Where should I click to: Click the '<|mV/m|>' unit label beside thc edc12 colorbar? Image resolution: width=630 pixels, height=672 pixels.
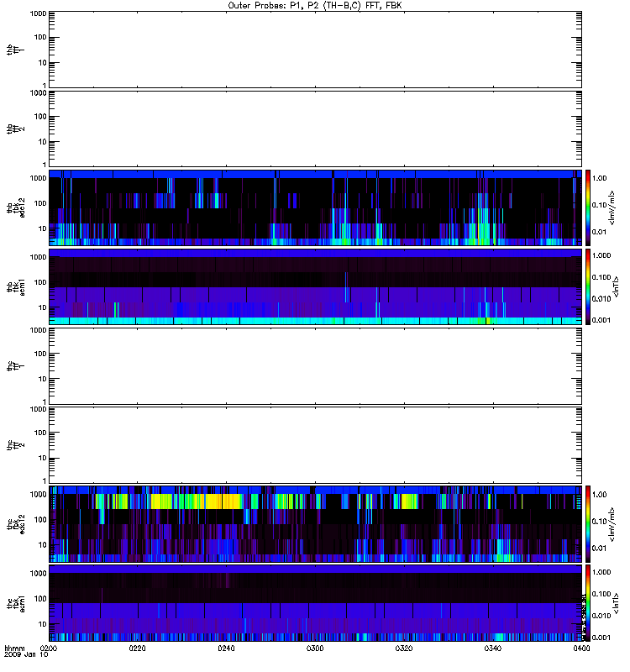(x=612, y=524)
